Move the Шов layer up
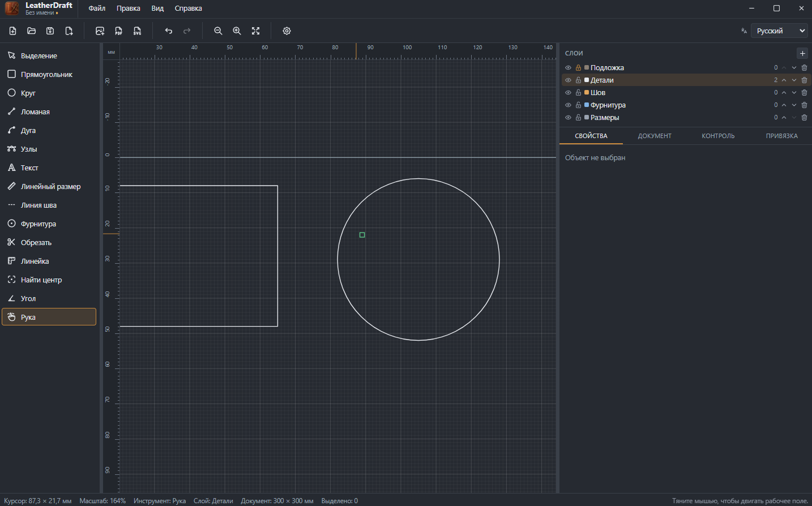The height and width of the screenshot is (506, 812). (x=784, y=93)
